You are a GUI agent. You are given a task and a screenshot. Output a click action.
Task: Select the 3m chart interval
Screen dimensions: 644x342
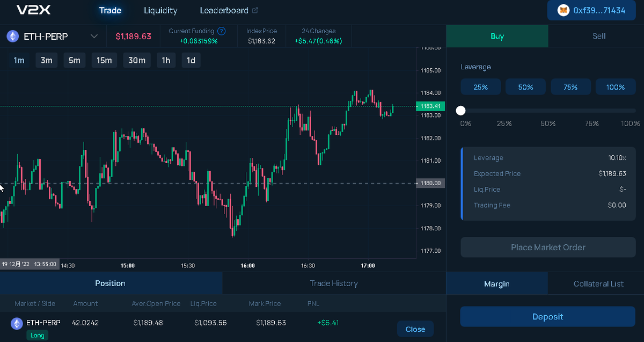[47, 60]
